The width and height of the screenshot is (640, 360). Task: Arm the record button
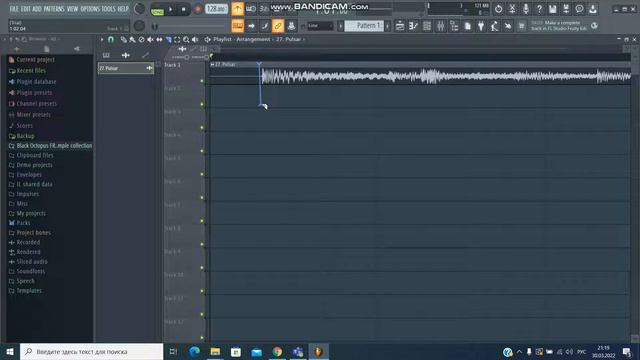point(198,9)
